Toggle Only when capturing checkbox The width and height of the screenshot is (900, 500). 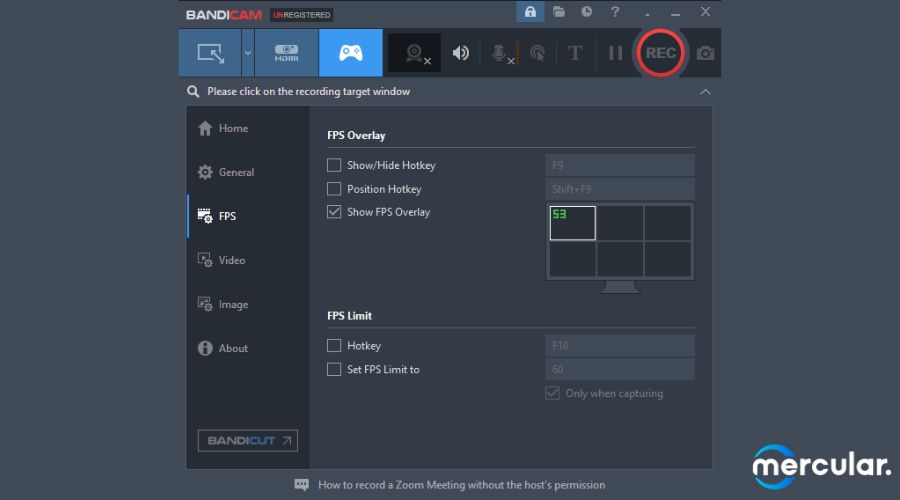click(552, 393)
